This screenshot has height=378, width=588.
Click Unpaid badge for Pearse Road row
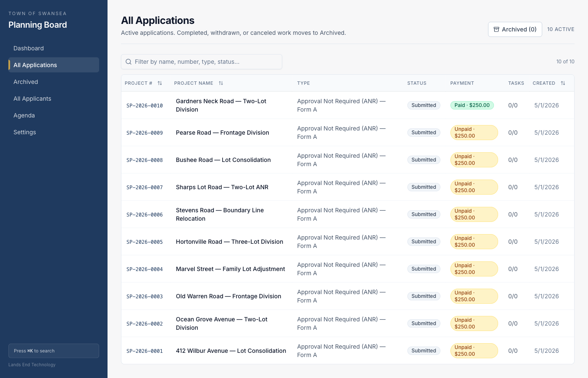[x=474, y=133]
